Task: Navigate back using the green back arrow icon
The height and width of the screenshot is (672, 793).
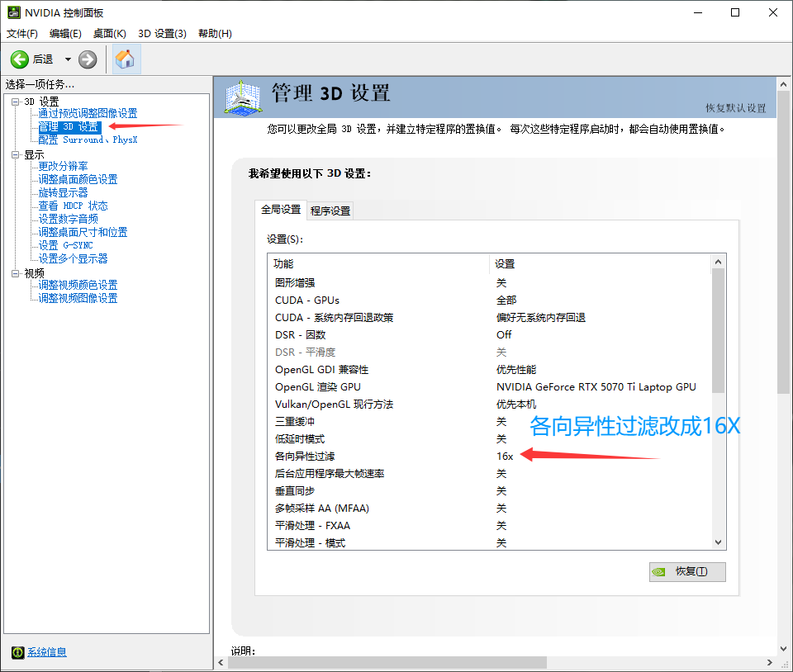Action: click(20, 59)
